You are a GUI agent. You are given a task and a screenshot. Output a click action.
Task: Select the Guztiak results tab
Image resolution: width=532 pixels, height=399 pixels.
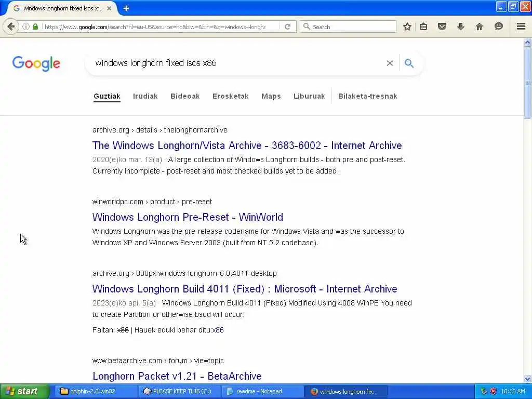point(107,96)
